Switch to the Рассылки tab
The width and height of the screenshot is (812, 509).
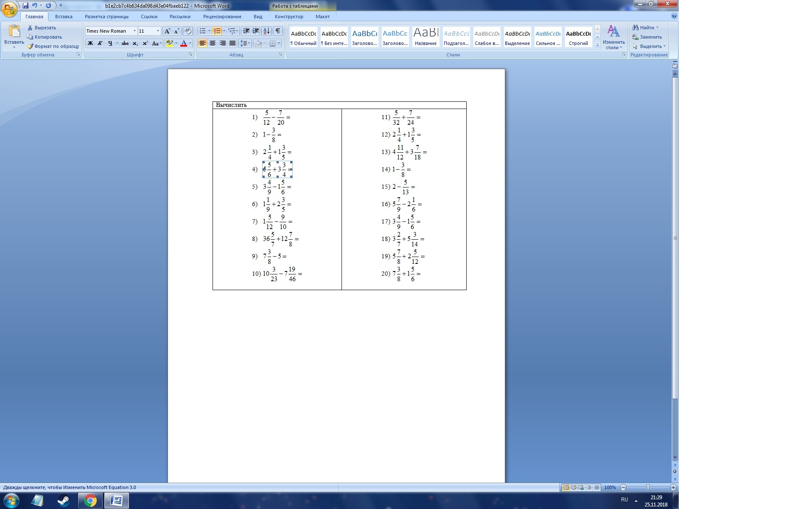(x=180, y=17)
